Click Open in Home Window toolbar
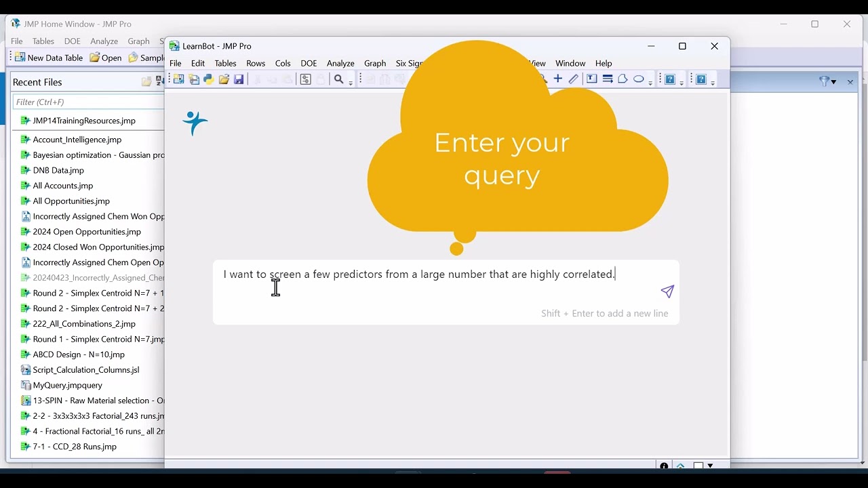Viewport: 868px width, 488px height. click(x=106, y=58)
